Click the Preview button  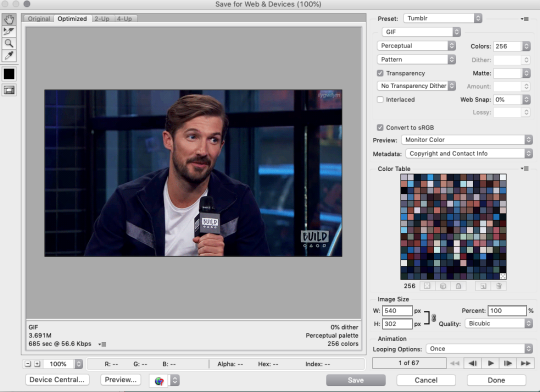pos(121,380)
